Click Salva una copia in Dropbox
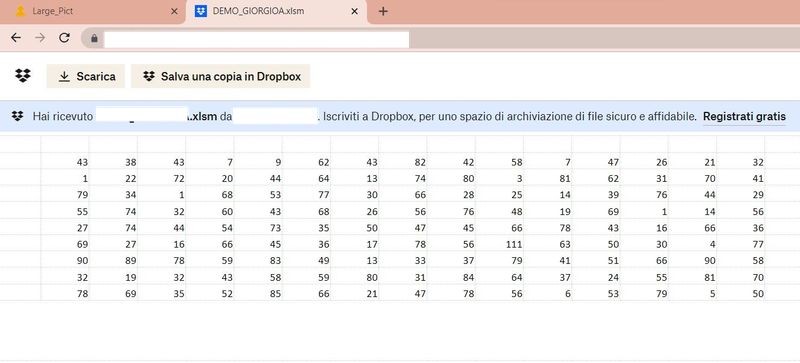This screenshot has width=800, height=363. coord(220,76)
